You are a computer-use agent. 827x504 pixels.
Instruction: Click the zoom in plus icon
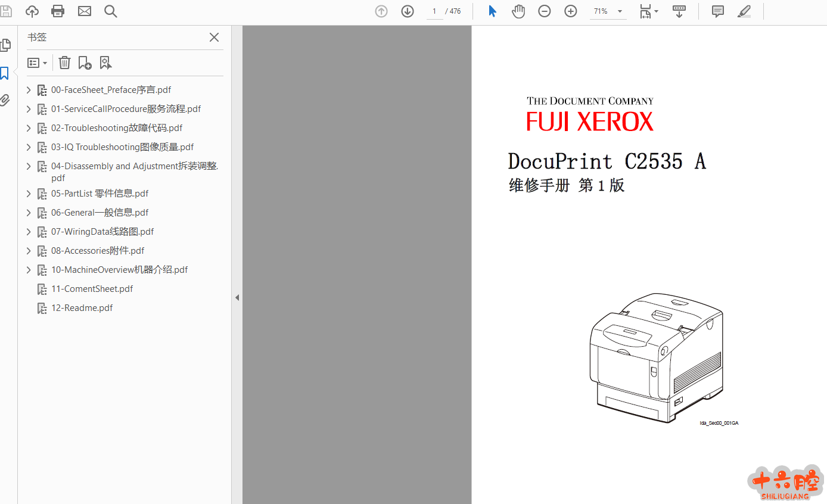tap(571, 11)
